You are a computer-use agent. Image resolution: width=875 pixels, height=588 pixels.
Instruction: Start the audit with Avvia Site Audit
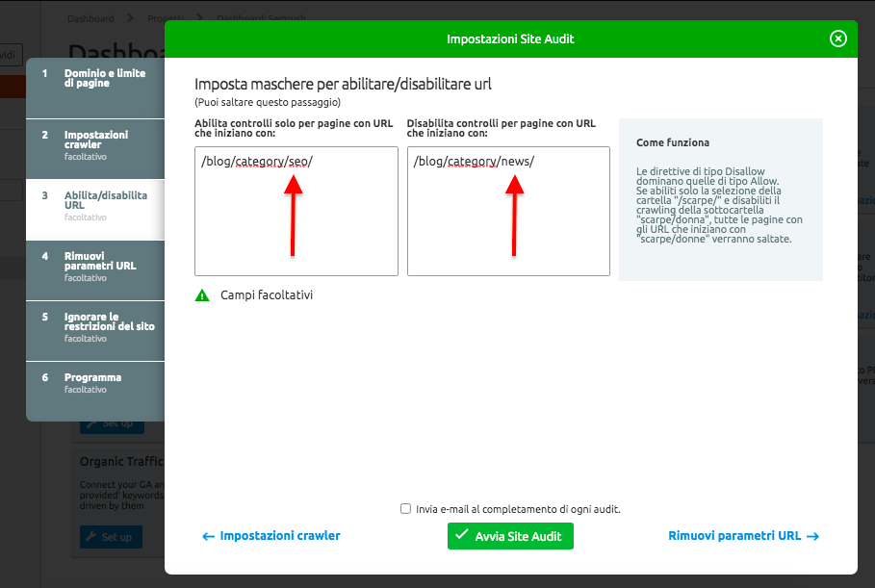tap(510, 536)
